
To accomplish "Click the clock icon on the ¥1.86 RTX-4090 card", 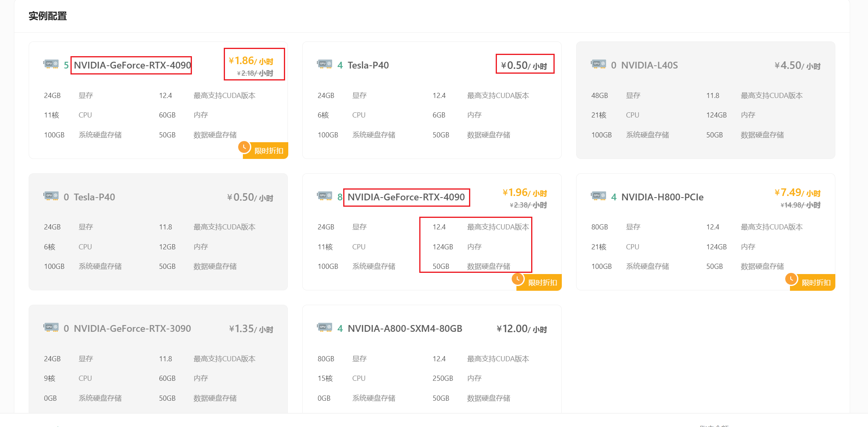I will (244, 147).
